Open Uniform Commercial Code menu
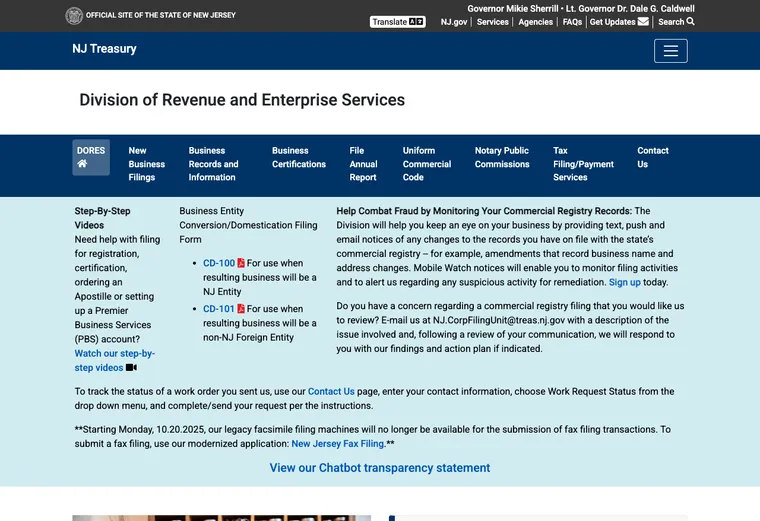Screen dimensions: 760x521 427,164
